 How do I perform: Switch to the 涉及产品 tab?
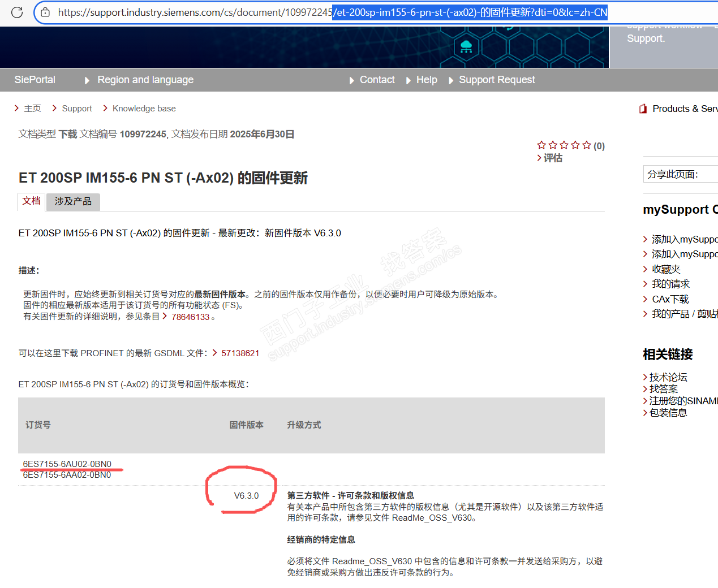click(73, 201)
